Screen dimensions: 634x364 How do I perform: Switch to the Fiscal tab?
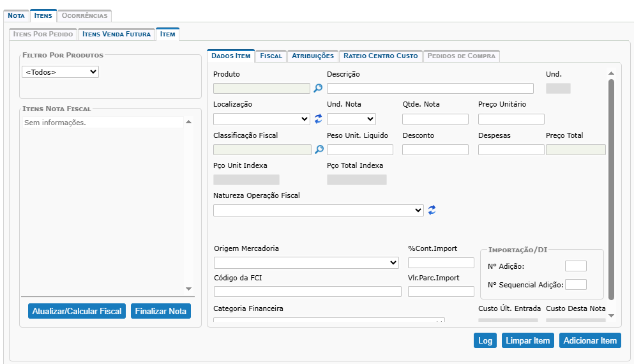pyautogui.click(x=271, y=56)
